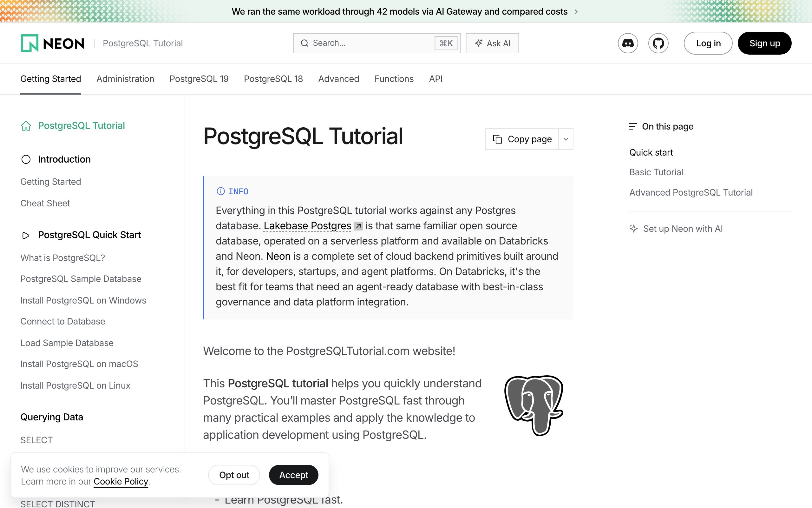812x508 pixels.
Task: Click the sparkle icon beside Set up Neon with AI
Action: pyautogui.click(x=633, y=229)
